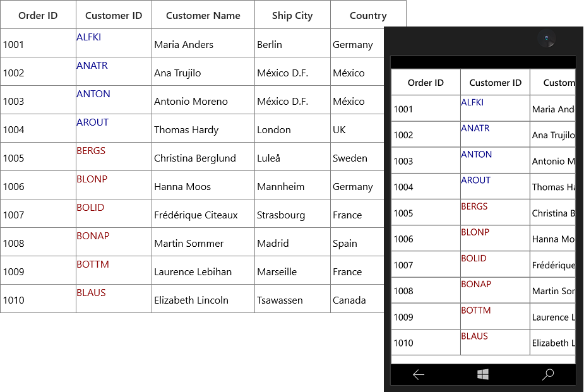Image resolution: width=584 pixels, height=392 pixels.
Task: Tap the Windows Start logo on phone
Action: click(483, 374)
